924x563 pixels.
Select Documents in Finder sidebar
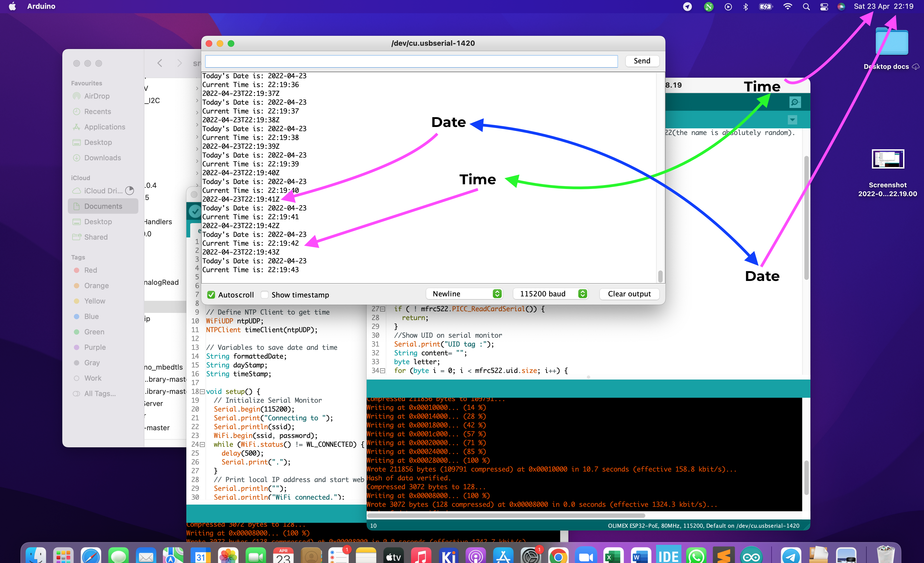pyautogui.click(x=103, y=206)
